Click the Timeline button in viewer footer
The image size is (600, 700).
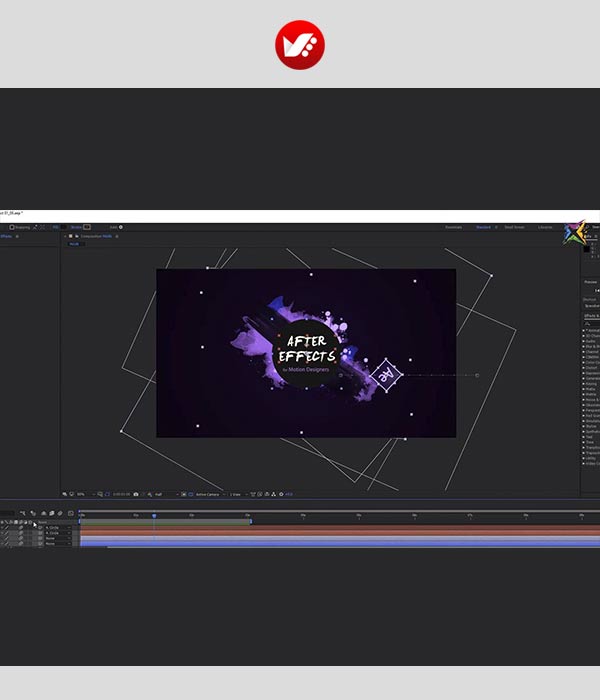click(x=267, y=494)
